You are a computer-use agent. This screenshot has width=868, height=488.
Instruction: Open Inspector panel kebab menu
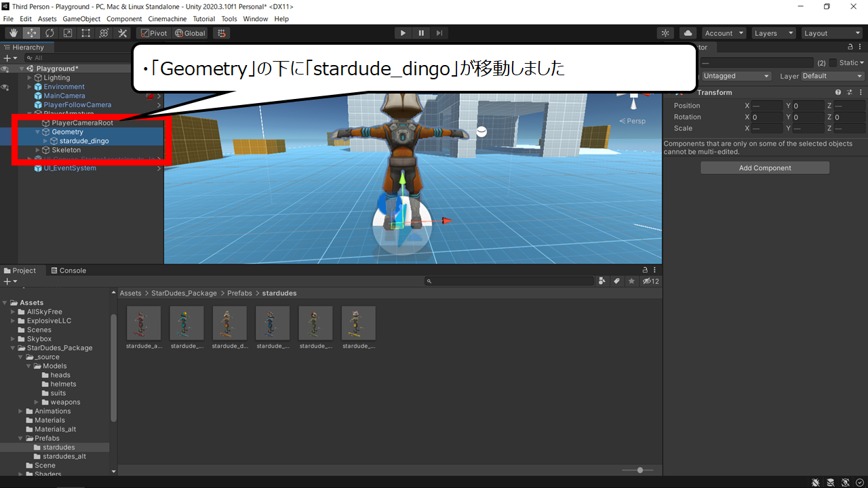861,47
